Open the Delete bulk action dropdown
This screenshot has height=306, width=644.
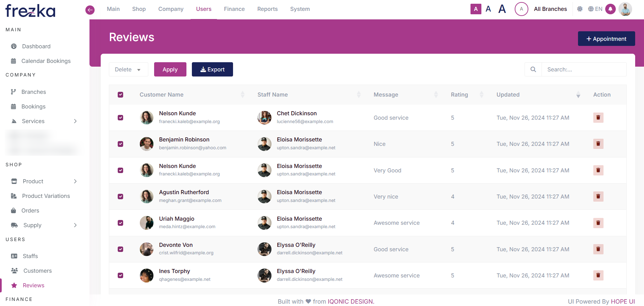pos(128,69)
